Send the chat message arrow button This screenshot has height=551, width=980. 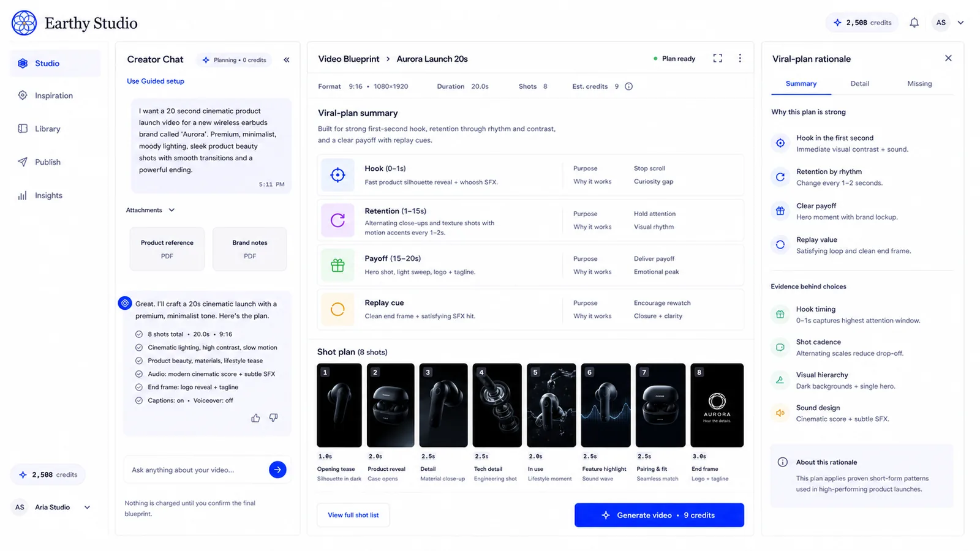coord(277,470)
